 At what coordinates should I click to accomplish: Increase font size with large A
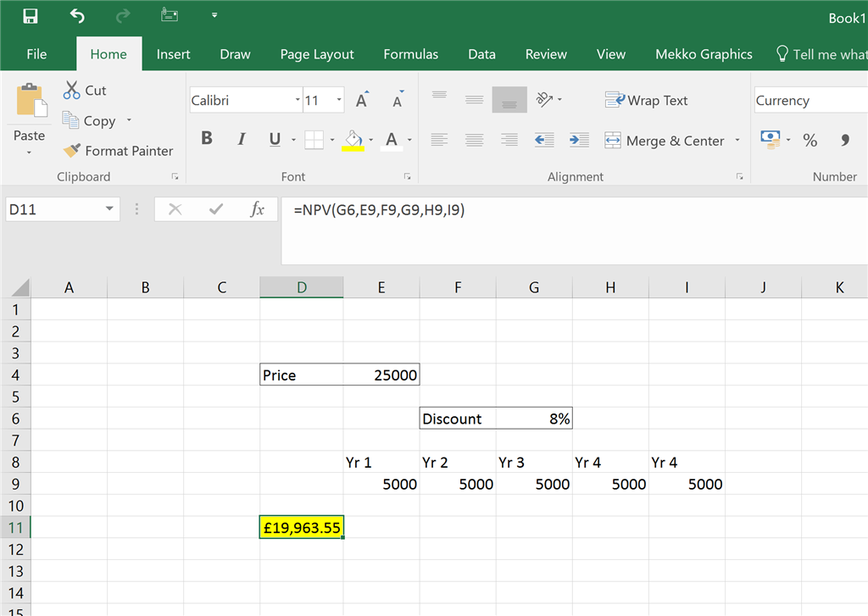[362, 100]
